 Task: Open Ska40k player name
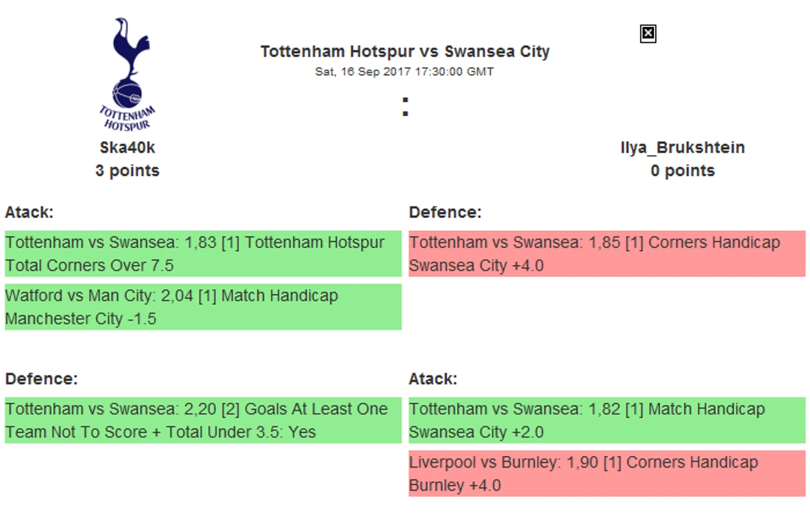pyautogui.click(x=127, y=148)
